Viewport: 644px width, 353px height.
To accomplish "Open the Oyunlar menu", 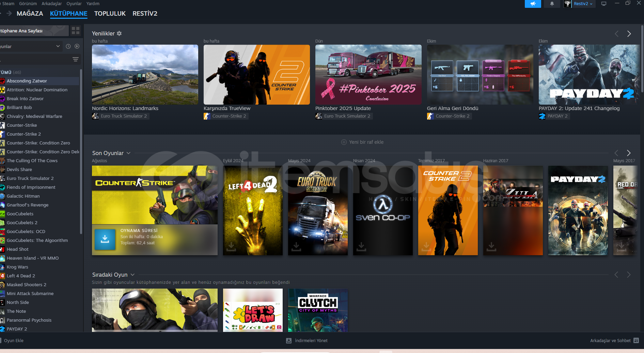I will coord(74,3).
